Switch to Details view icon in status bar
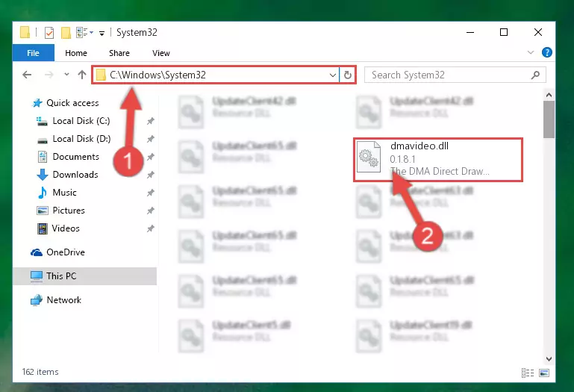The width and height of the screenshot is (574, 392). (528, 373)
